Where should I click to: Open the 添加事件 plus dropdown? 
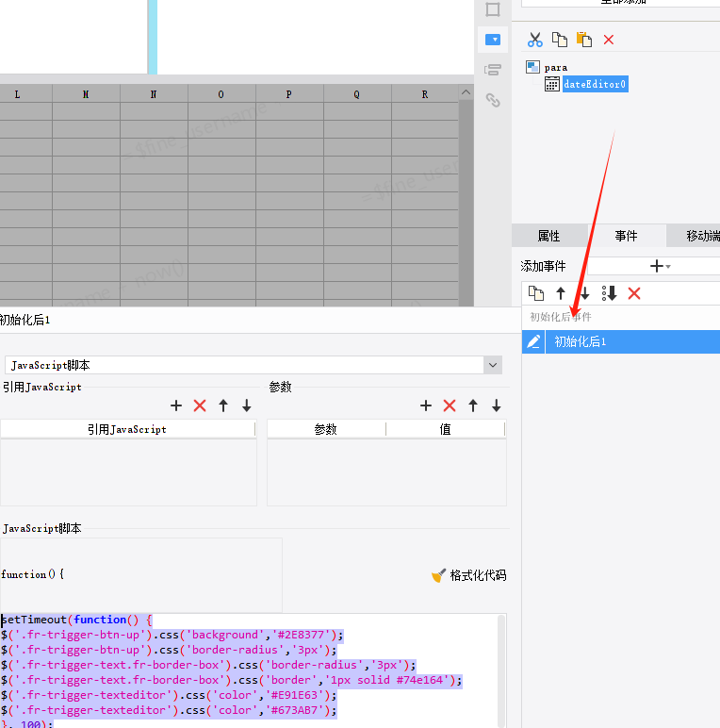coord(660,266)
